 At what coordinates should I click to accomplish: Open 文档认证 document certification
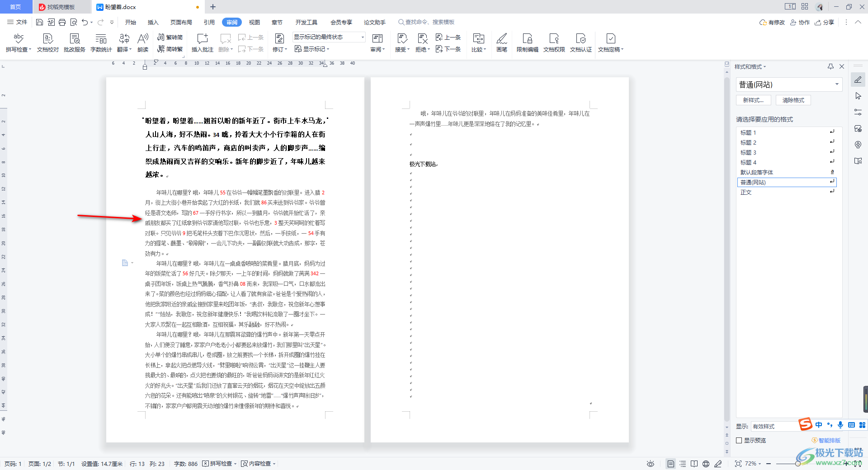pyautogui.click(x=581, y=43)
